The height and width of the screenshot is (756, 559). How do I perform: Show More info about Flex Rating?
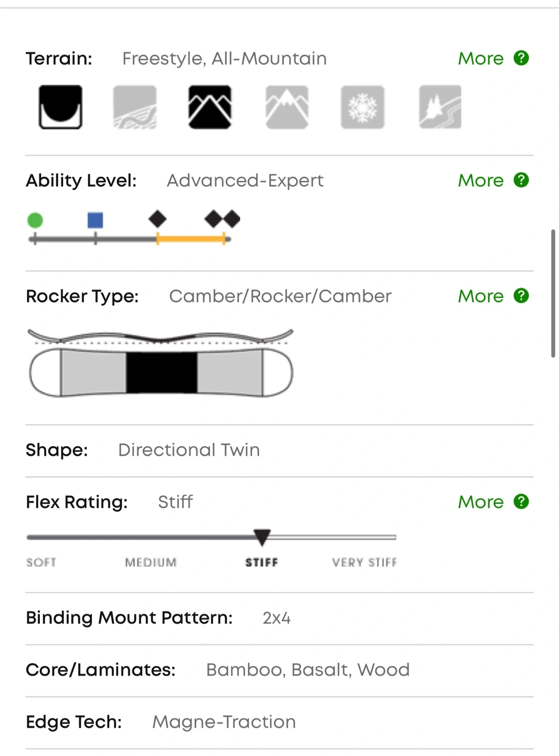pos(480,502)
